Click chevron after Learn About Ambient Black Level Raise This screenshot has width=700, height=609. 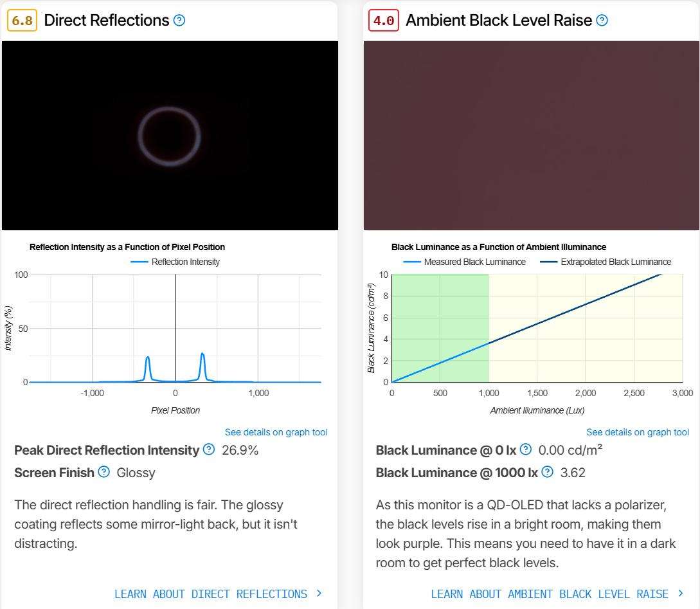pyautogui.click(x=680, y=594)
